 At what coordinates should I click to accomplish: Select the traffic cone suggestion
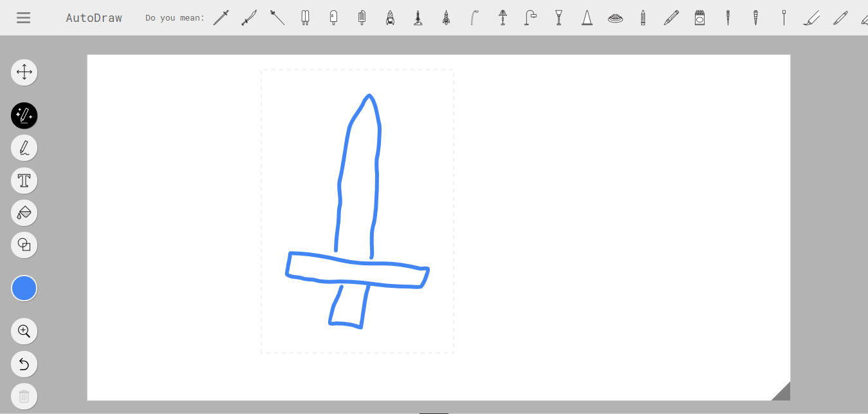click(587, 17)
